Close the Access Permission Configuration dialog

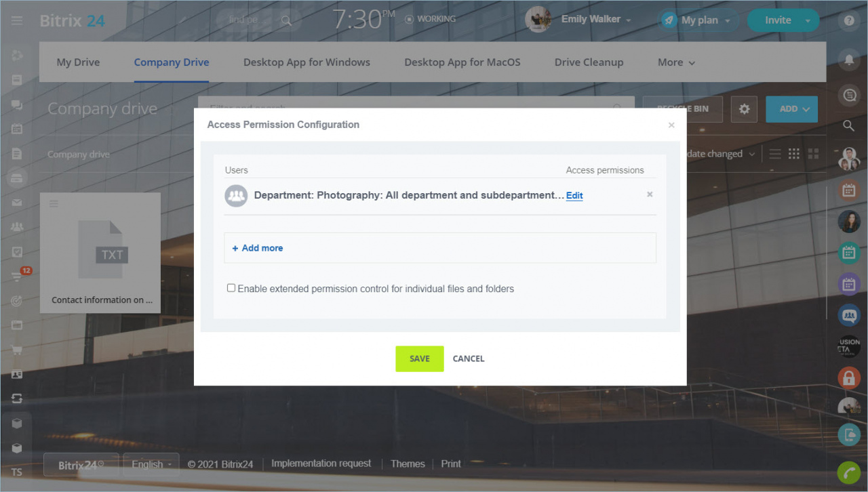tap(671, 125)
